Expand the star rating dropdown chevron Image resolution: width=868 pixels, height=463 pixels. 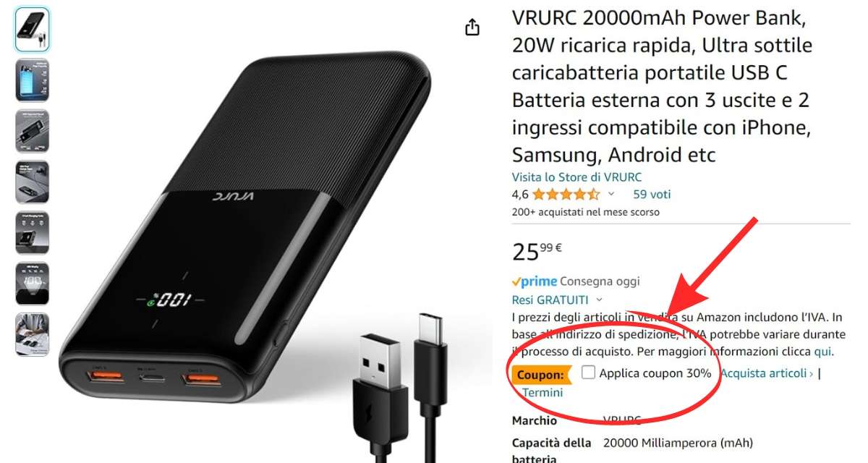tap(611, 194)
